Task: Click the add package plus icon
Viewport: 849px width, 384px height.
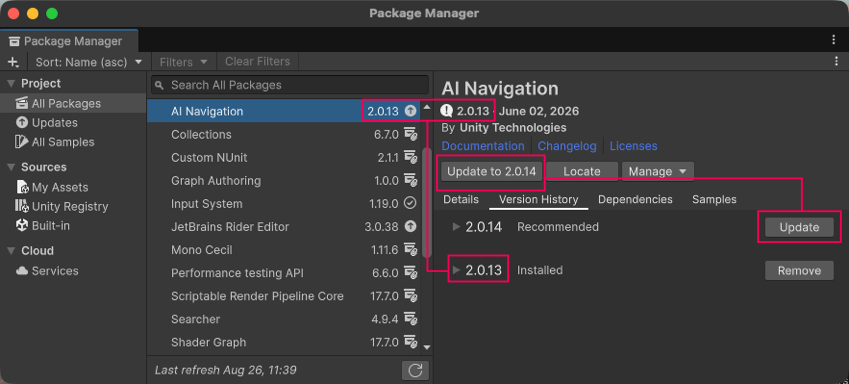Action: [13, 62]
